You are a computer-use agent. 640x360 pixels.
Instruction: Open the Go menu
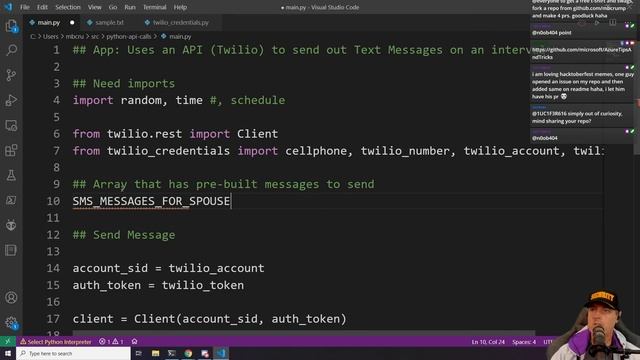113,7
